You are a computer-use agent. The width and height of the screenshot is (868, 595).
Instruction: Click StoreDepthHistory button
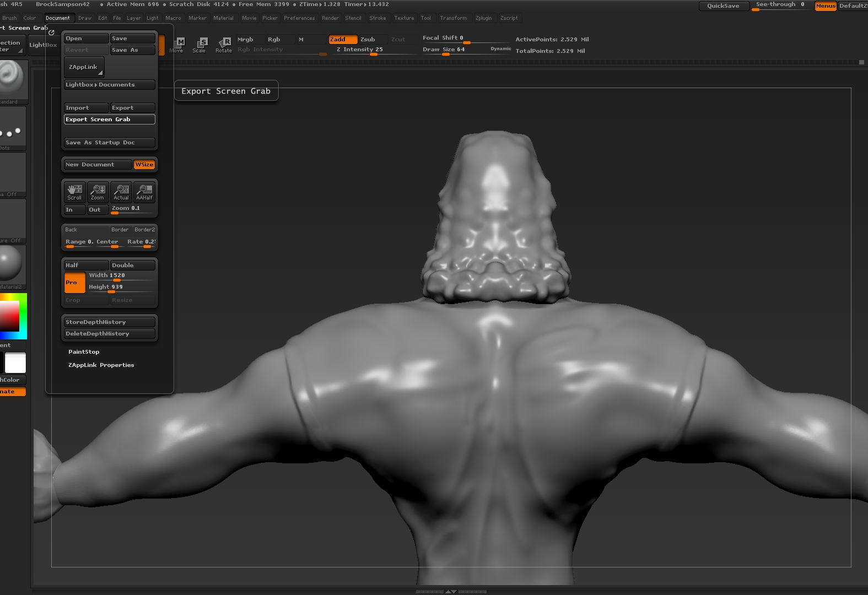coord(109,322)
